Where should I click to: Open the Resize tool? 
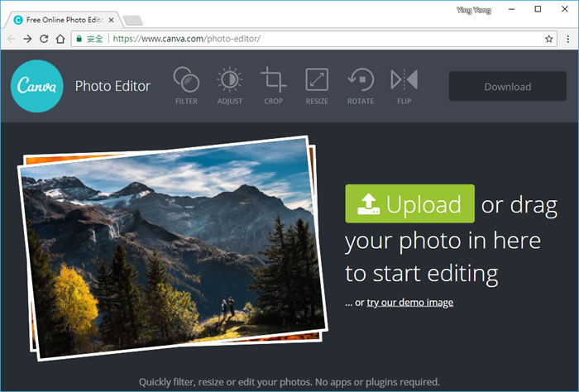pos(317,84)
